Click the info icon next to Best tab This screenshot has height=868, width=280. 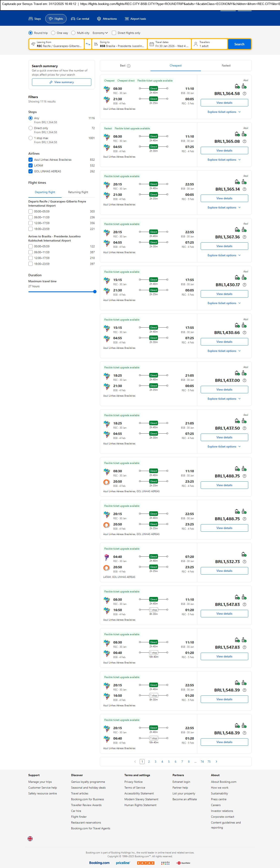128,66
